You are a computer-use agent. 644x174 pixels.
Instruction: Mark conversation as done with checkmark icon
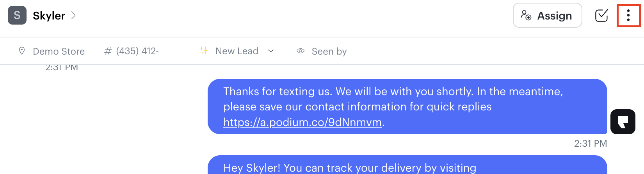point(601,16)
